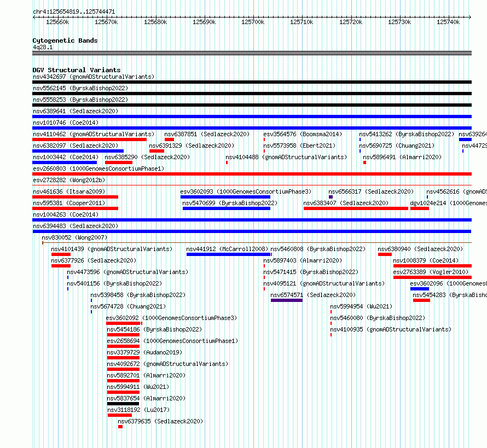Select the nsv6391329 Sedlazeck2020 label
The image size is (487, 448).
(x=192, y=146)
